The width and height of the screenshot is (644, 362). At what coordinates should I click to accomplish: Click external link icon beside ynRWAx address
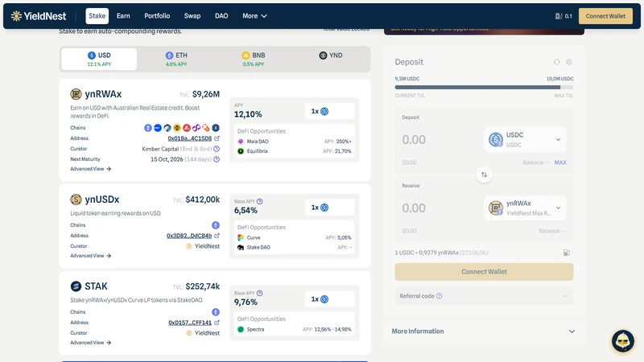[217, 138]
